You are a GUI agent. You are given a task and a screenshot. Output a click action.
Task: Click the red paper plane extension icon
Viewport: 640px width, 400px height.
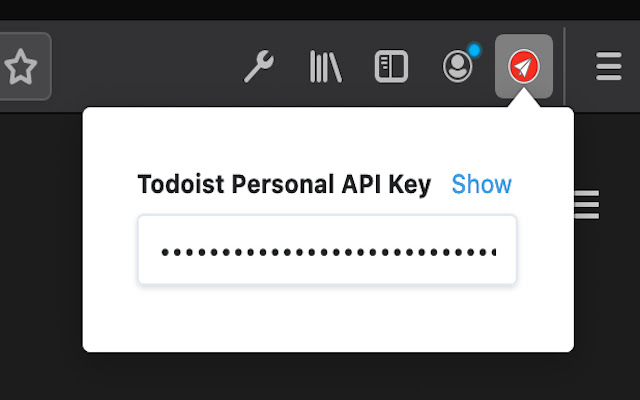click(524, 67)
